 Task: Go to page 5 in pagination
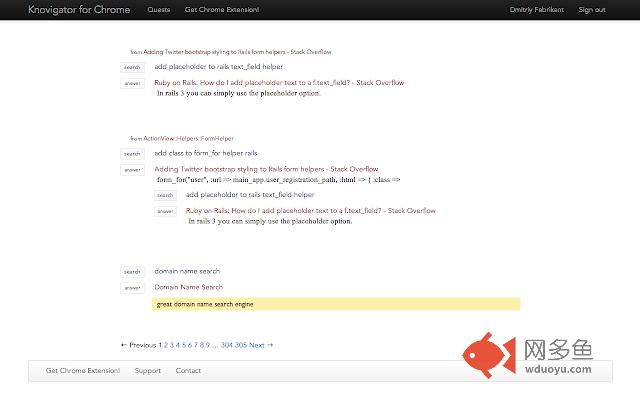pos(184,345)
